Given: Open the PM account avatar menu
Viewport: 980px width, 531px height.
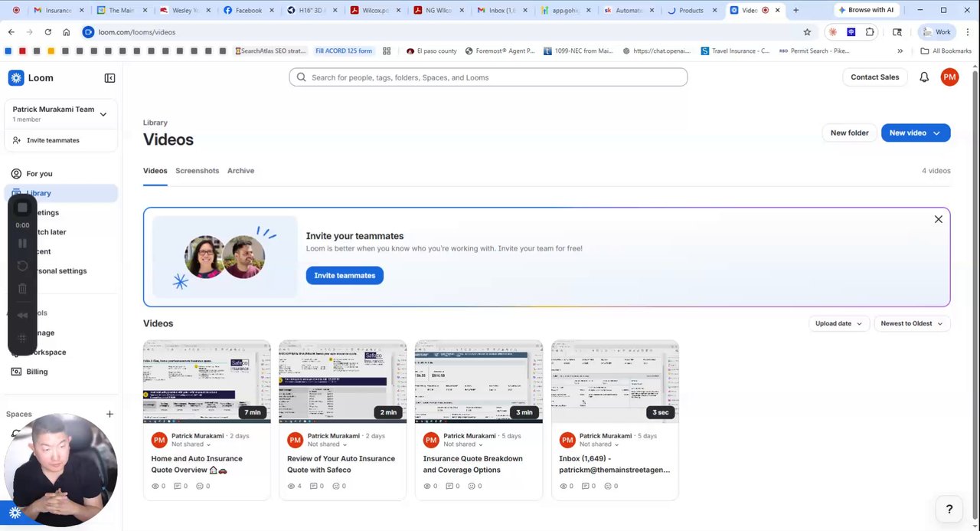Looking at the screenshot, I should (x=949, y=77).
